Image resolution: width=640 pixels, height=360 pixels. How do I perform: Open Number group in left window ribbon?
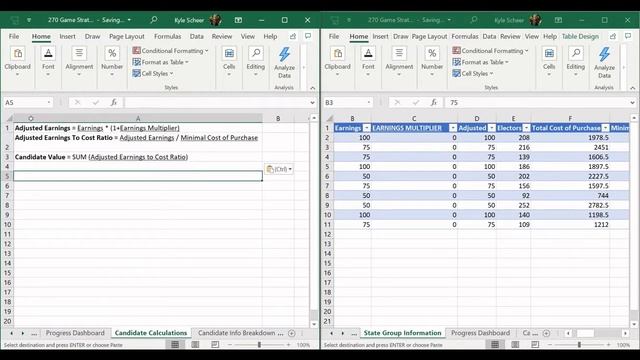coord(112,62)
